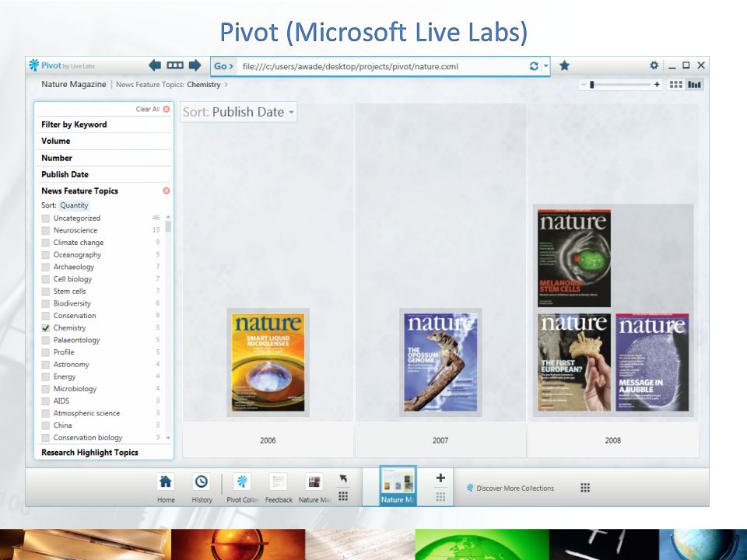Open Message in a Bubble cover

[652, 362]
